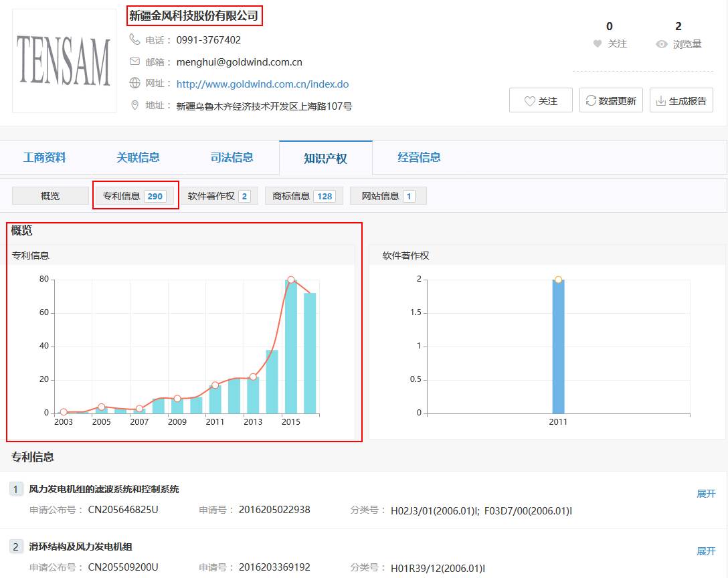Click the TENSAM company logo

pyautogui.click(x=64, y=61)
